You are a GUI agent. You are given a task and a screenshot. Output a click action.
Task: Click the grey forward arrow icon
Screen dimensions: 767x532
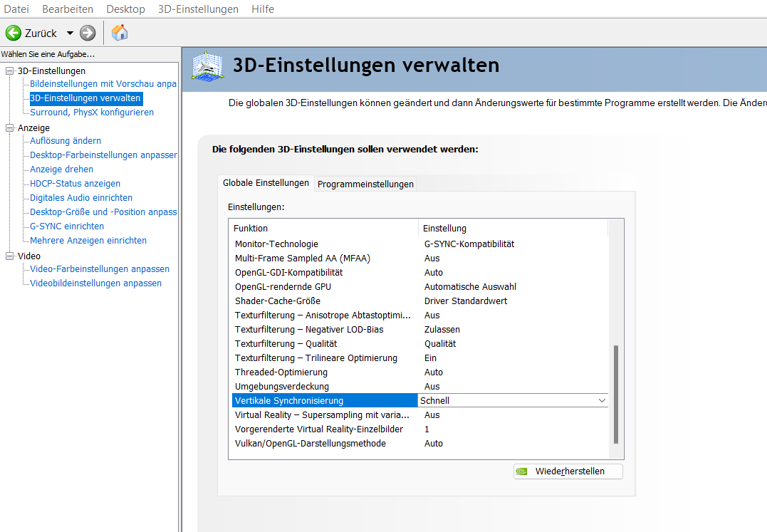88,33
